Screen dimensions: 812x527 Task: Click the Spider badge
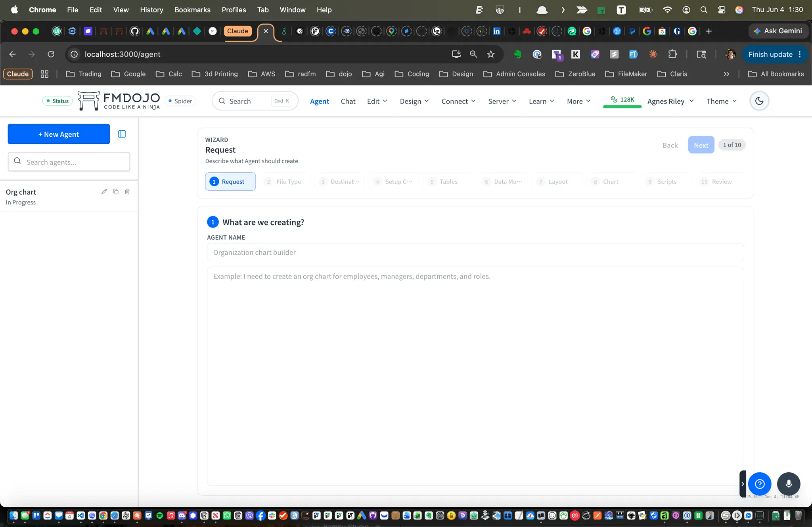coord(180,101)
